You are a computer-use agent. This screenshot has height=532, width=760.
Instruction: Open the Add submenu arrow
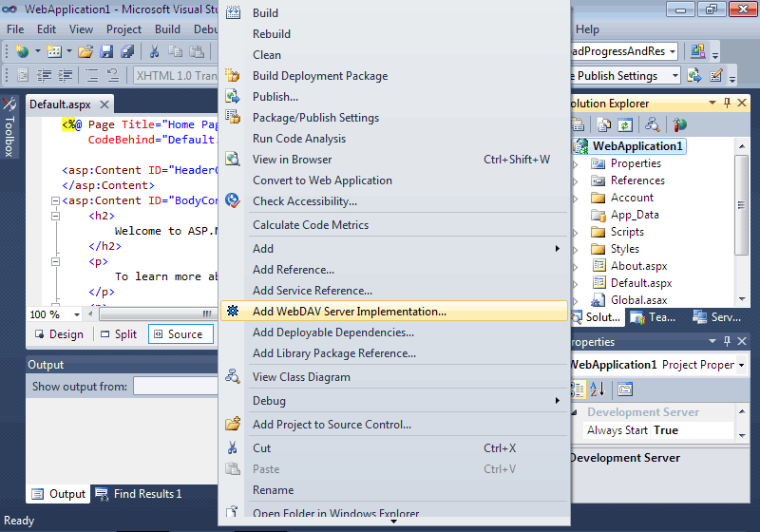click(558, 249)
